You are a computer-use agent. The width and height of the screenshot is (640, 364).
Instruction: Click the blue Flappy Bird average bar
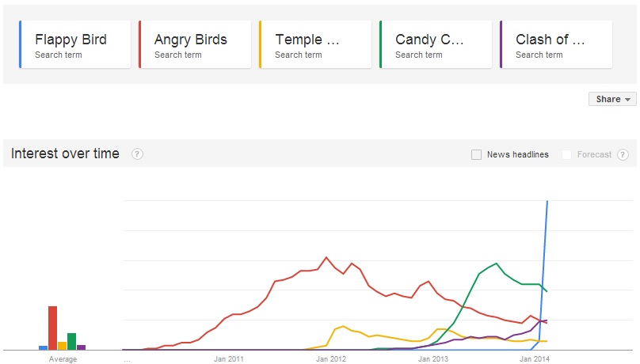(x=44, y=347)
